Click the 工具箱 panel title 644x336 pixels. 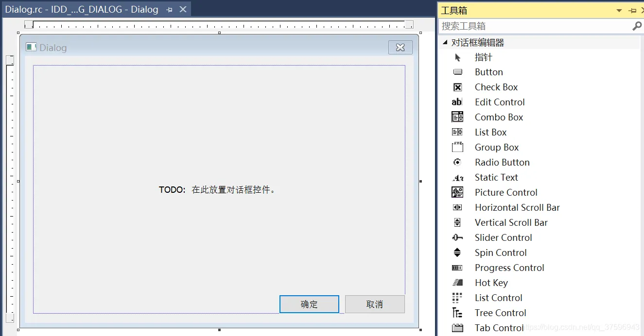(454, 10)
